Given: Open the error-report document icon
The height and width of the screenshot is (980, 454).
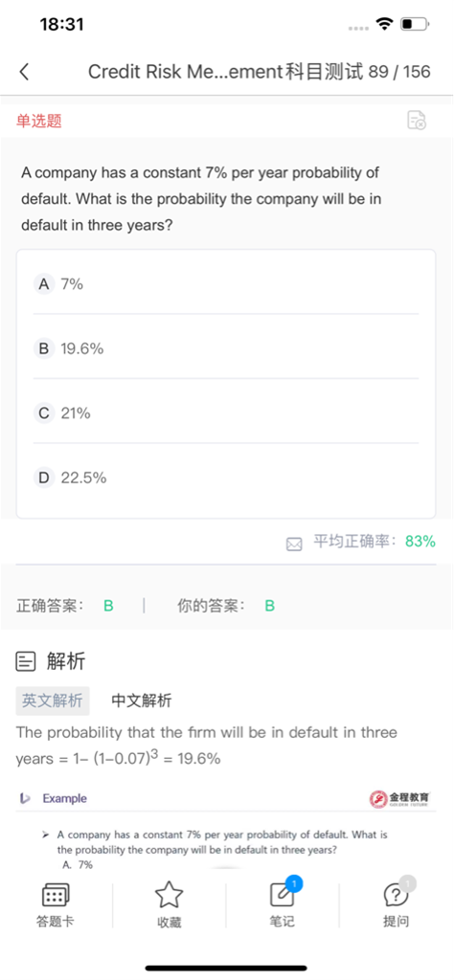Looking at the screenshot, I should (417, 120).
